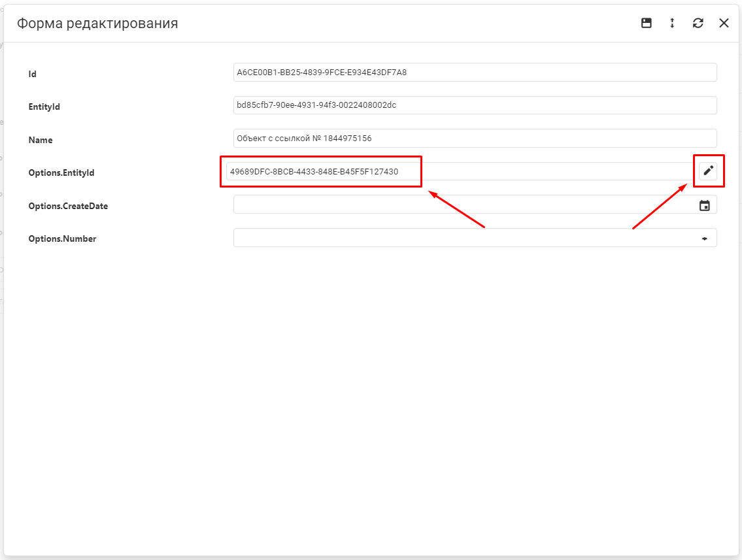Viewport: 742px width, 560px height.
Task: Click into the Id input field
Action: pos(474,73)
